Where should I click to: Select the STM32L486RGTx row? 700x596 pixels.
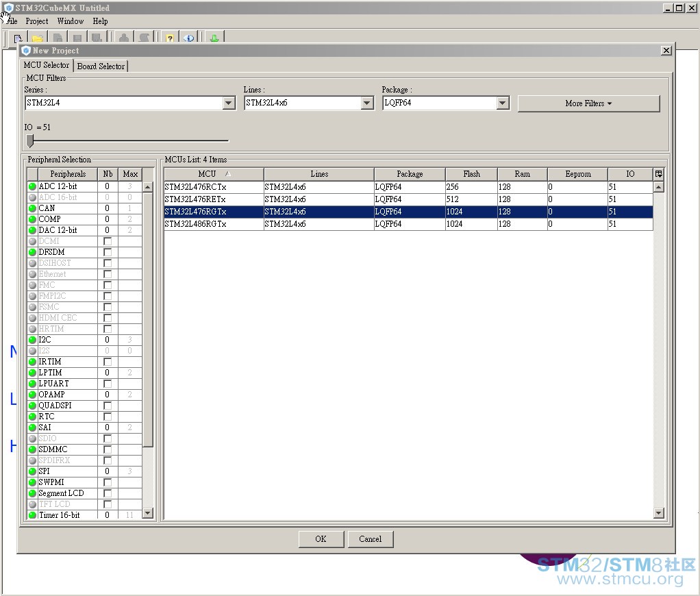(408, 223)
